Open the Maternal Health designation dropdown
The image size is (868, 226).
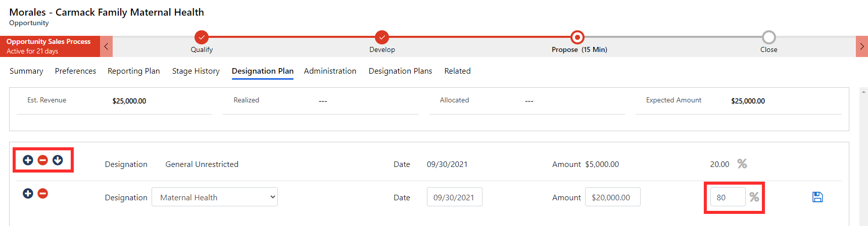[x=215, y=197]
